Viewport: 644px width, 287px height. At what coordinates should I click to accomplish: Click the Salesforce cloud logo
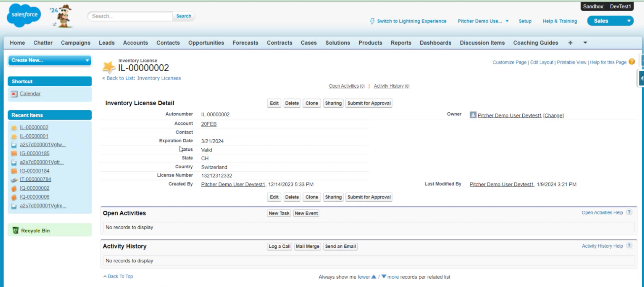[x=24, y=15]
